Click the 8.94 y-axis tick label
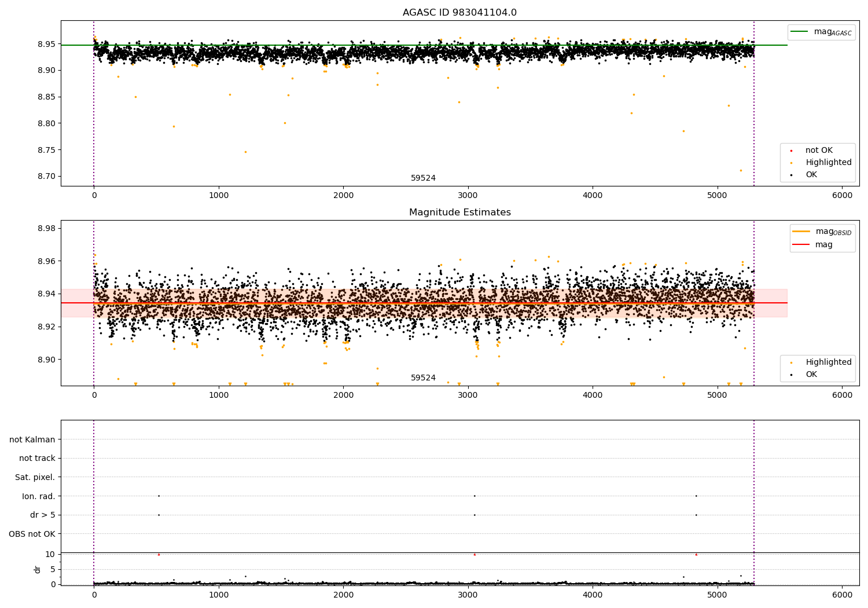This screenshot has width=868, height=608. click(46, 294)
